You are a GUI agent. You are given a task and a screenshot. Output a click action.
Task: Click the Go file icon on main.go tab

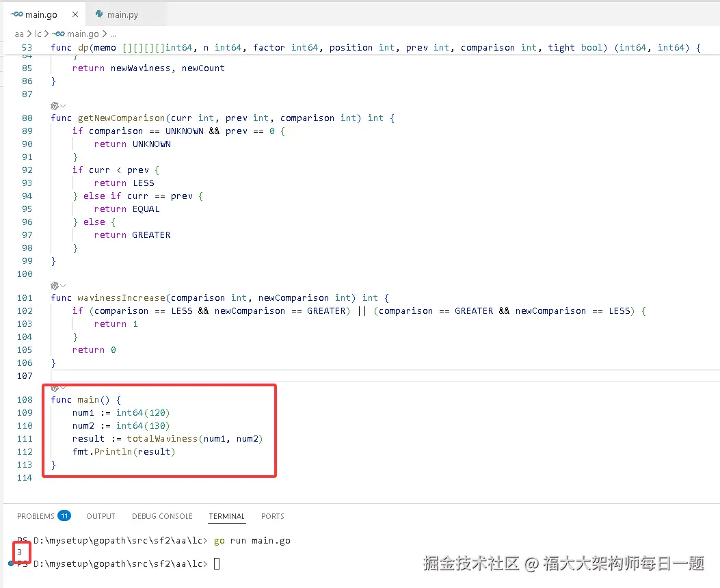click(x=17, y=14)
